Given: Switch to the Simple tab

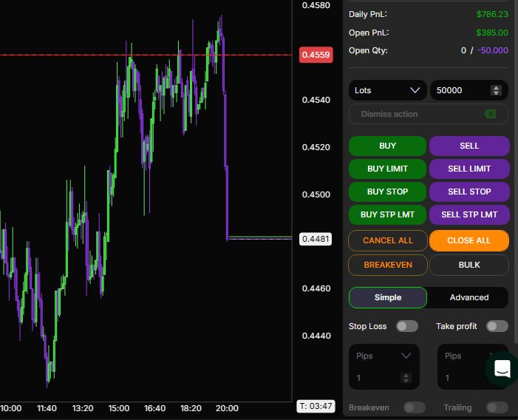Looking at the screenshot, I should point(388,297).
